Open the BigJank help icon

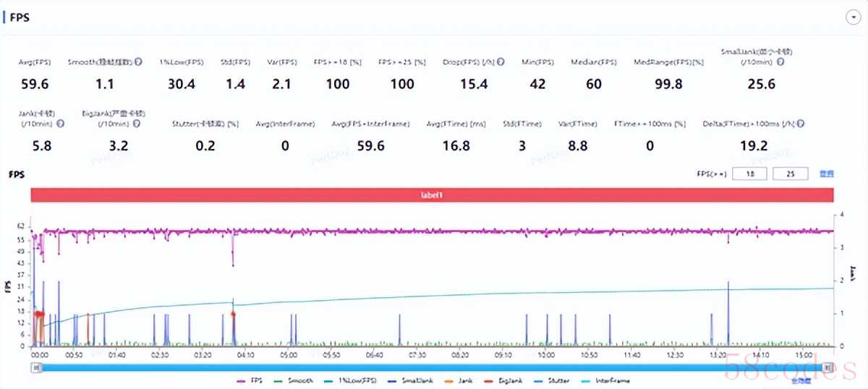[x=137, y=124]
